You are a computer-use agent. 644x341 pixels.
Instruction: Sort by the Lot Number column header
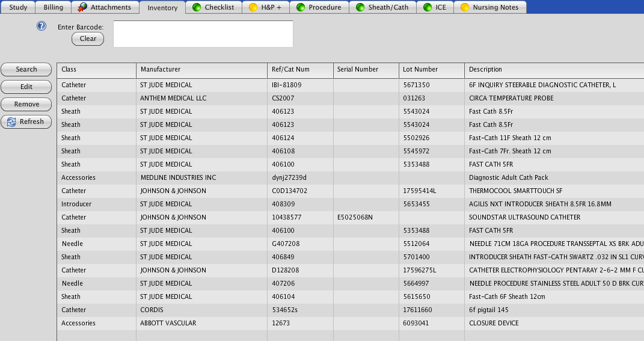point(432,70)
